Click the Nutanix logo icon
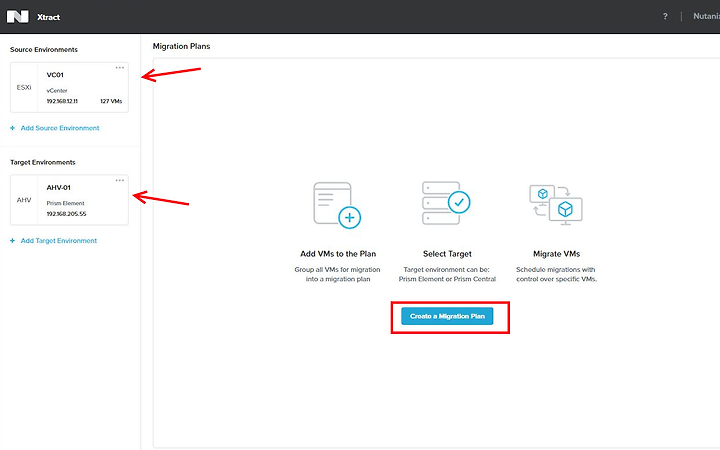The height and width of the screenshot is (450, 720). [17, 17]
